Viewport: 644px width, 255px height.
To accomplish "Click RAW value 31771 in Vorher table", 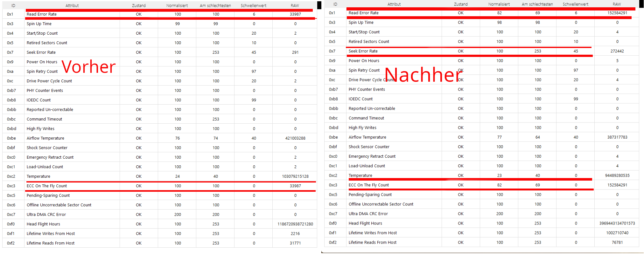I will pyautogui.click(x=295, y=243).
